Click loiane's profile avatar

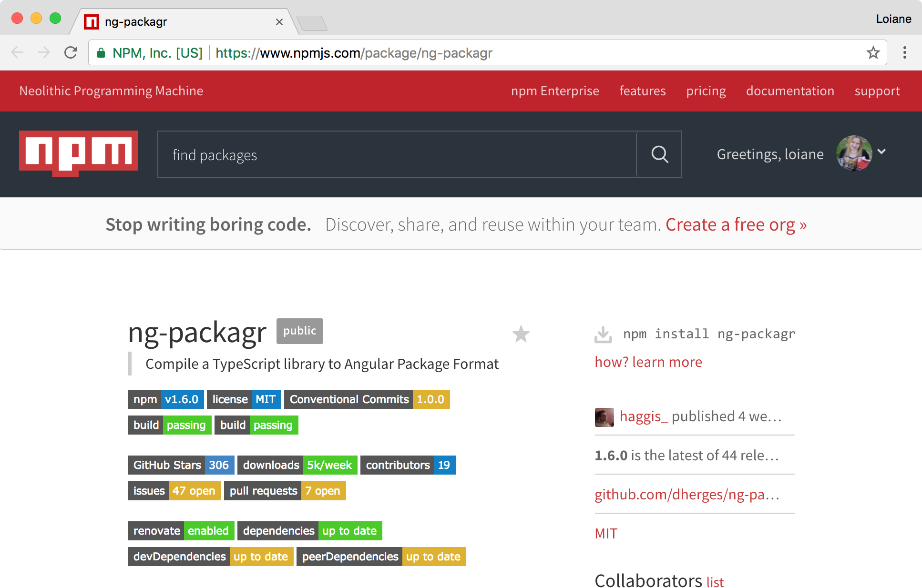point(854,153)
